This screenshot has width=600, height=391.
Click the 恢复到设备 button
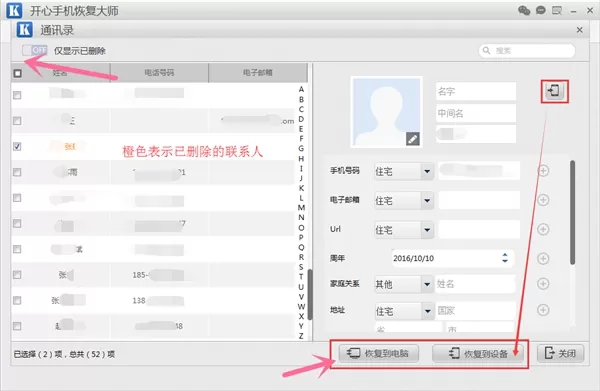[x=478, y=354]
